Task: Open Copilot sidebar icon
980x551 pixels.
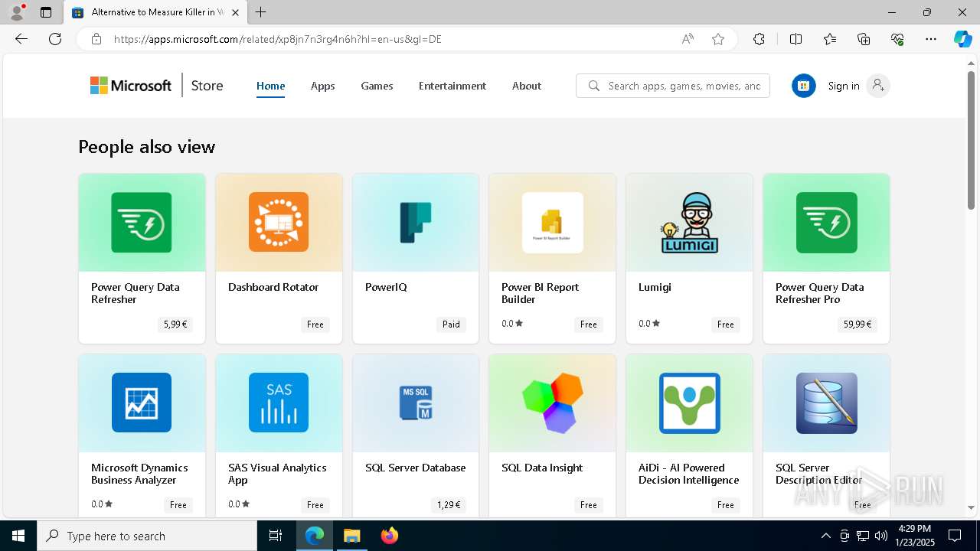Action: tap(962, 39)
